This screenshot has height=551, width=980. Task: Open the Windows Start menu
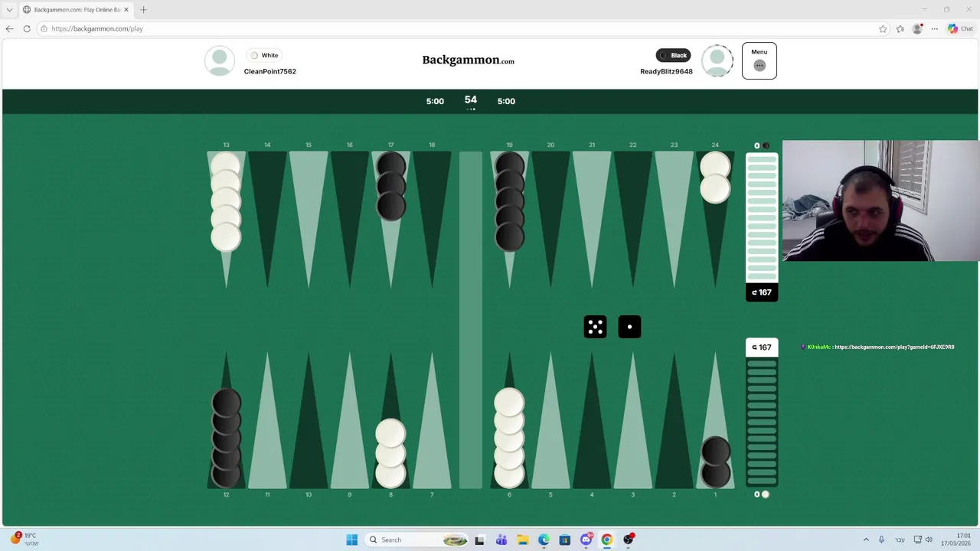coord(351,540)
